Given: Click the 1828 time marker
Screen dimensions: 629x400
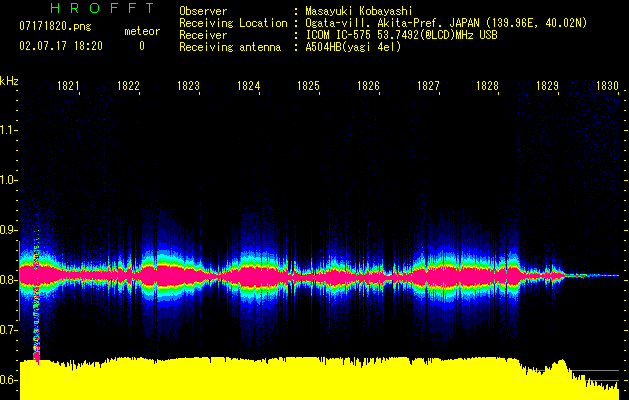Looking at the screenshot, I should coord(487,86).
